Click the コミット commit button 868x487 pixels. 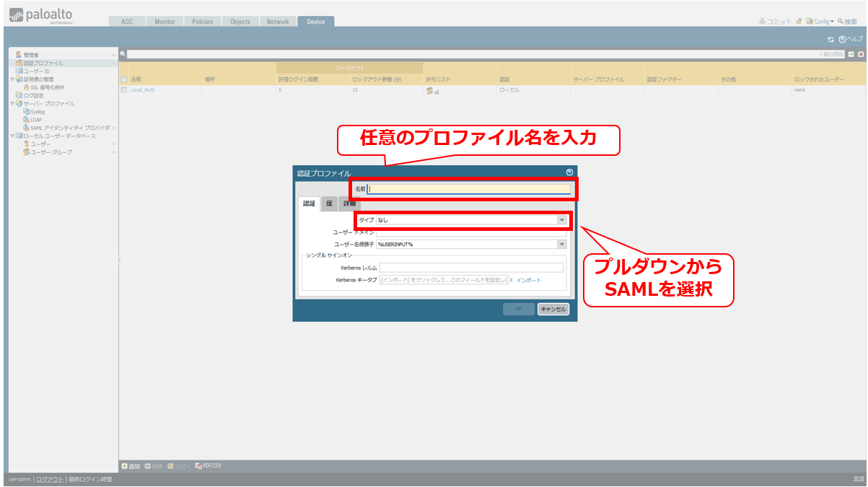pyautogui.click(x=776, y=22)
